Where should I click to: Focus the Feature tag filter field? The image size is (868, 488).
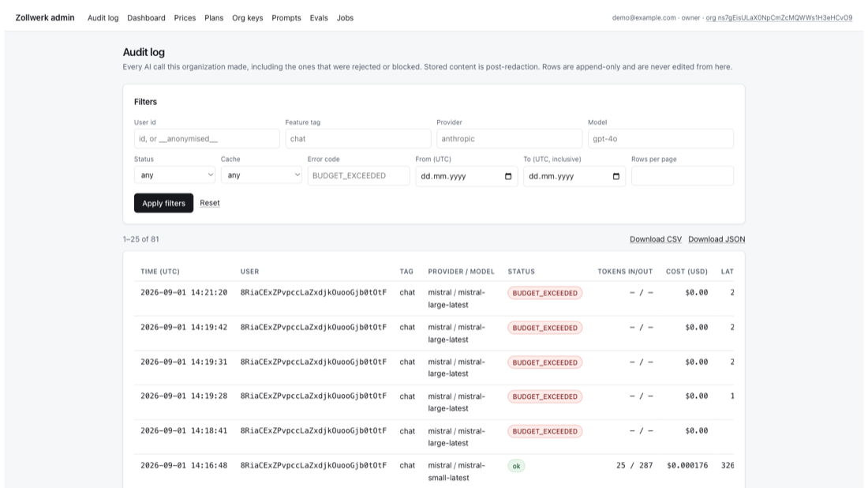coord(358,138)
